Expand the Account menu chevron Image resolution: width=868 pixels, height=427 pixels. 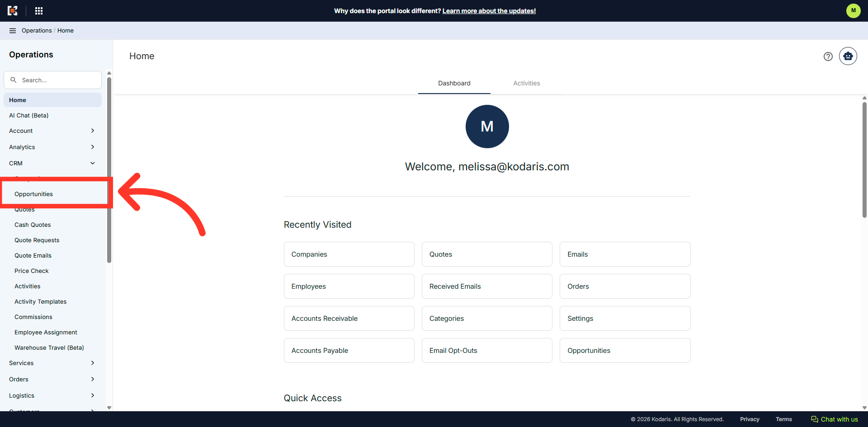[93, 131]
